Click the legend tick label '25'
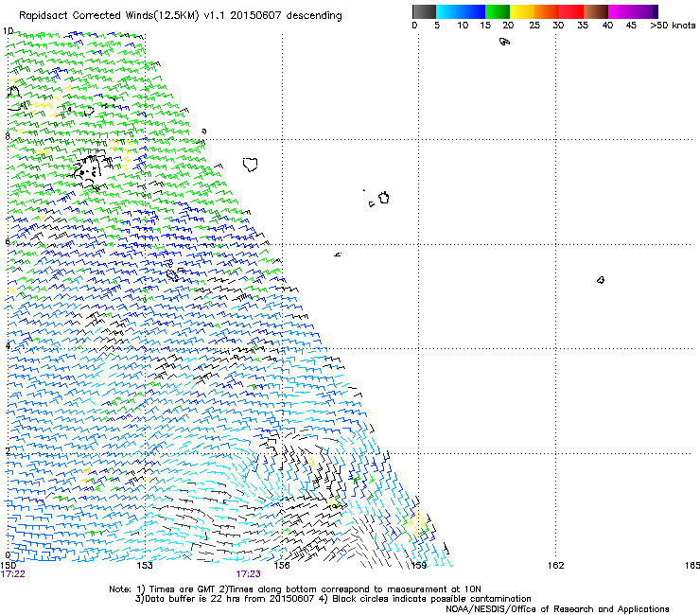Image resolution: width=700 pixels, height=615 pixels. point(534,26)
